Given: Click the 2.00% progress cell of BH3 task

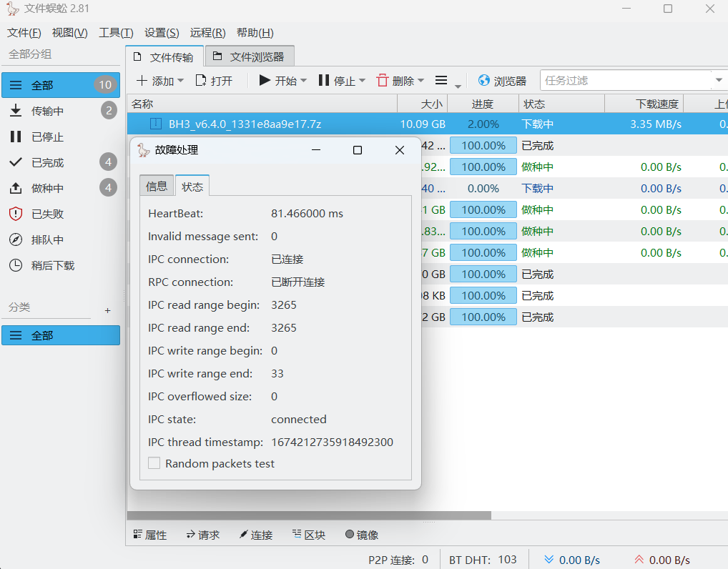Looking at the screenshot, I should click(x=483, y=124).
